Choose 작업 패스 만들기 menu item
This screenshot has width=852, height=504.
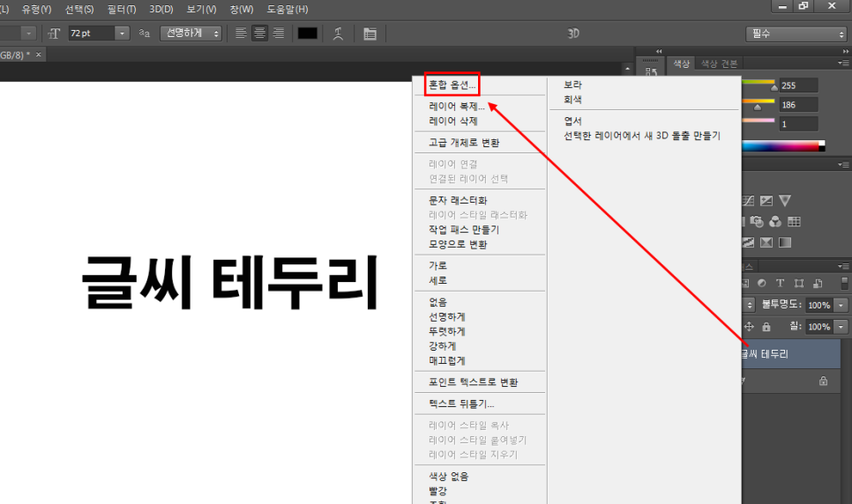click(x=464, y=230)
